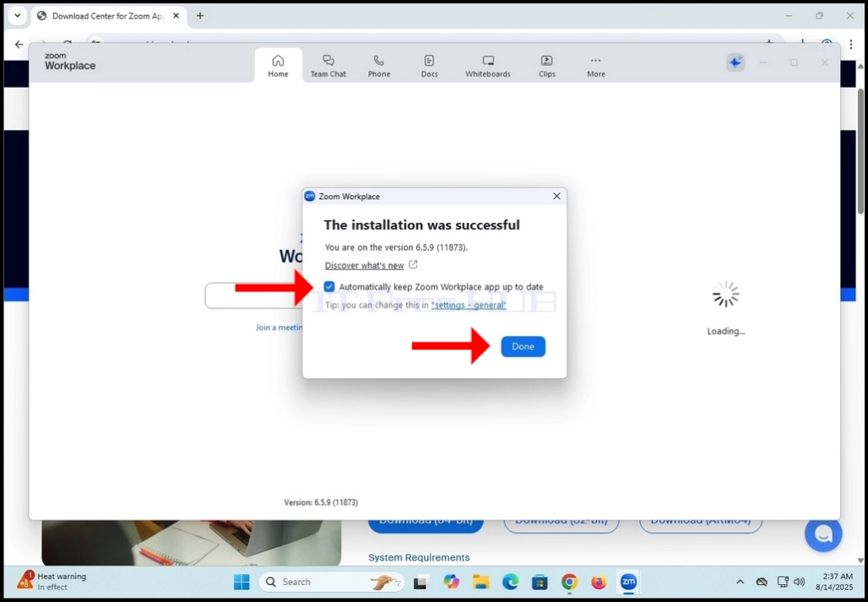Switch to Google Chrome in taskbar
This screenshot has width=868, height=602.
tap(569, 582)
